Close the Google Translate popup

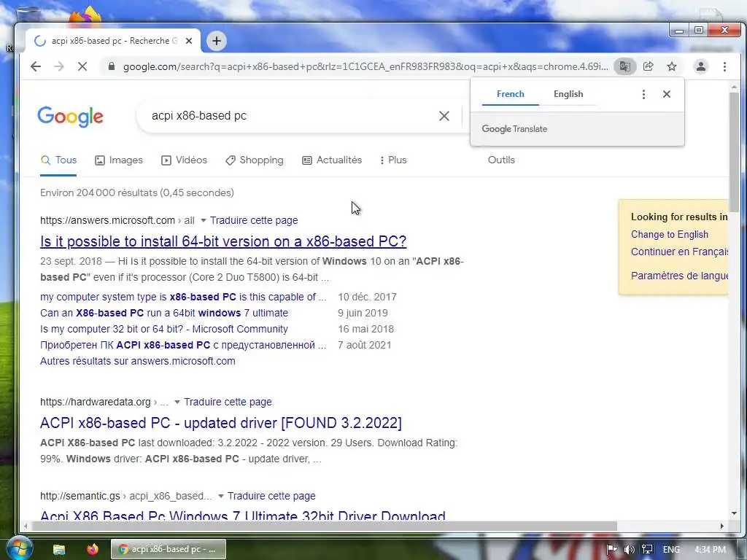coord(667,94)
